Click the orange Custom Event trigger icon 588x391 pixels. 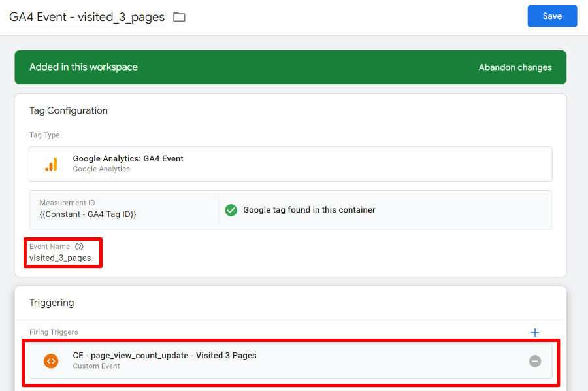coord(51,361)
